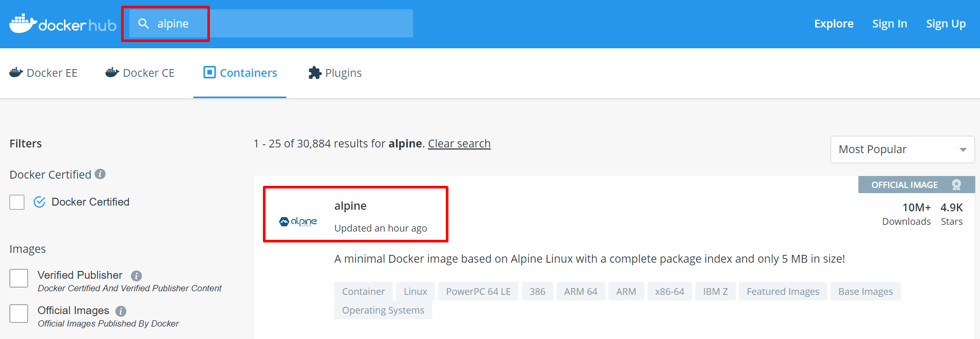Click the Operating Systems tag
The height and width of the screenshot is (339, 980).
pyautogui.click(x=383, y=310)
